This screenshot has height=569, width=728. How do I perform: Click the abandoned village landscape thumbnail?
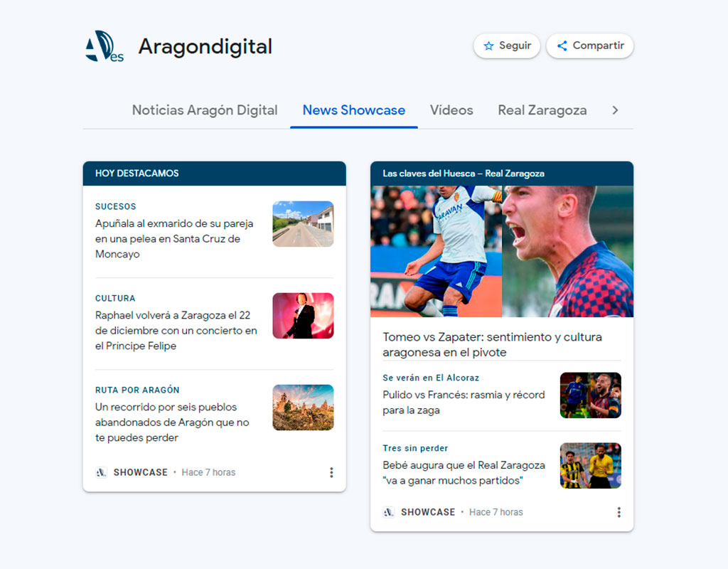coord(303,408)
